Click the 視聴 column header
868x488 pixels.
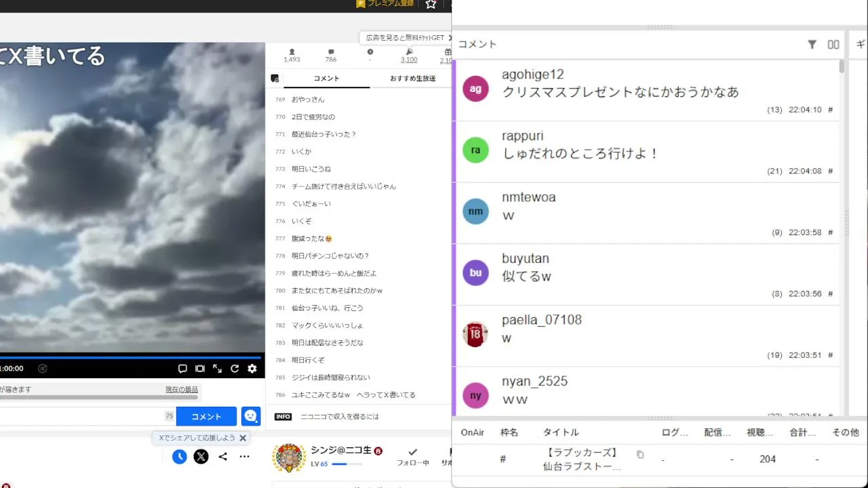click(x=760, y=432)
